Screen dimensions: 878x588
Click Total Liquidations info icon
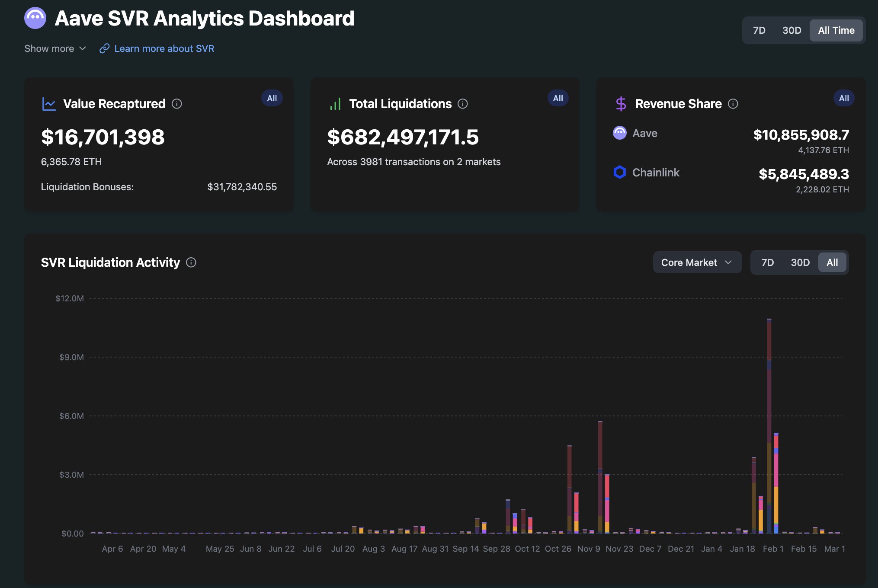click(463, 104)
